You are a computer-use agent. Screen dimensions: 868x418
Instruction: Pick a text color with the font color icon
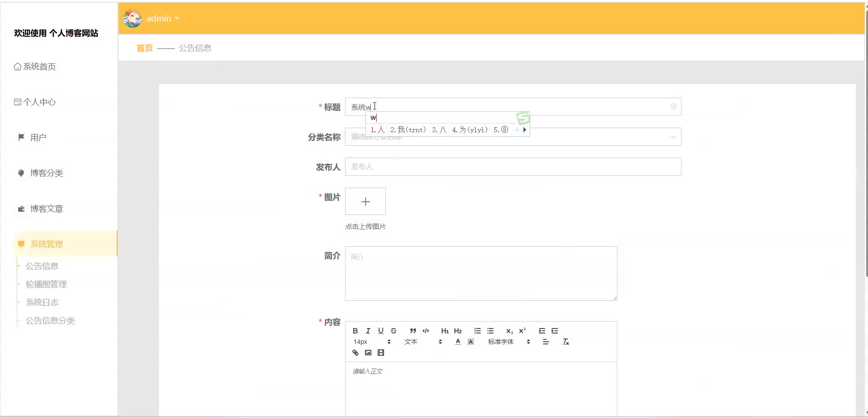pyautogui.click(x=458, y=342)
